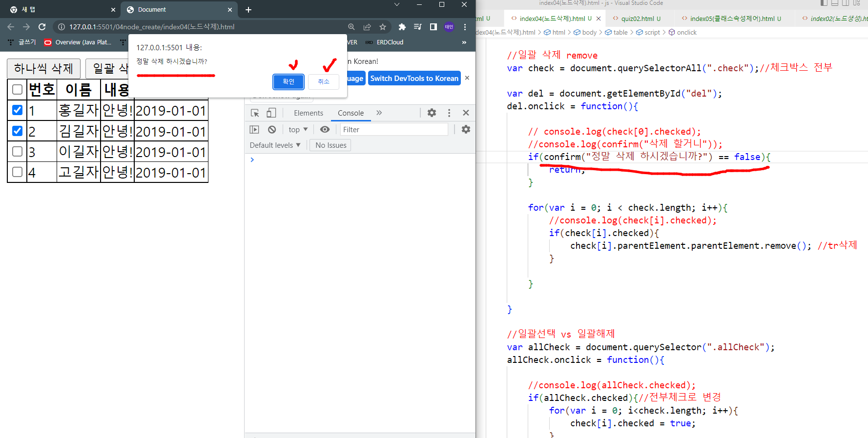868x438 pixels.
Task: Open the index05(클래스속성제어).html editor tab
Action: point(731,19)
